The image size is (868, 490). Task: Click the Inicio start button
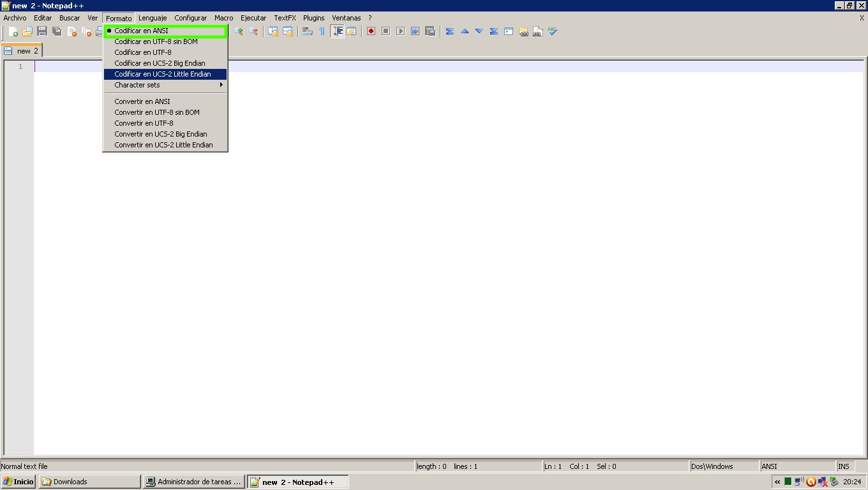19,482
